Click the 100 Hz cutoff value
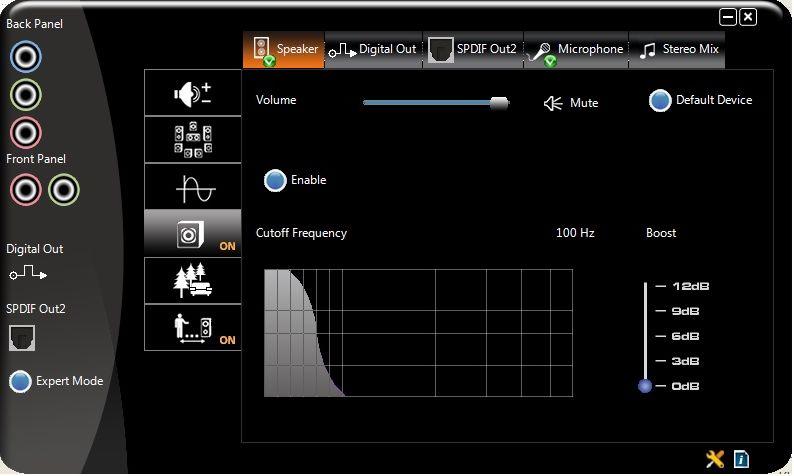This screenshot has width=794, height=476. tap(575, 233)
